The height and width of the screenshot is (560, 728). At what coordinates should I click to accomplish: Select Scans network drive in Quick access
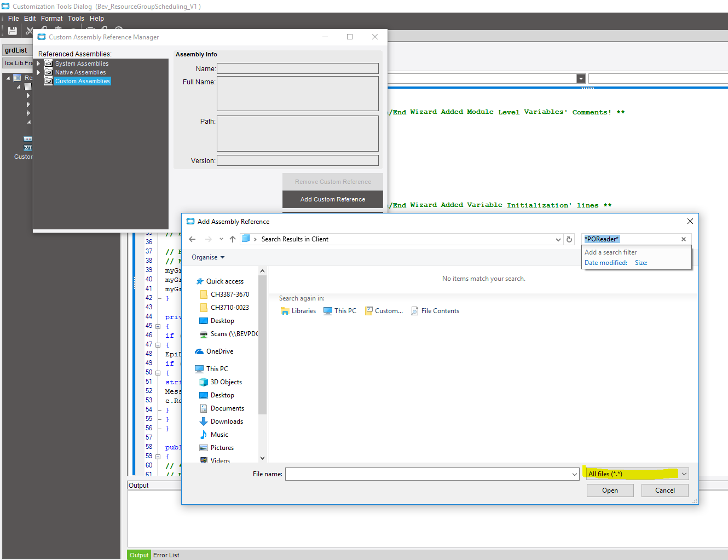[229, 334]
